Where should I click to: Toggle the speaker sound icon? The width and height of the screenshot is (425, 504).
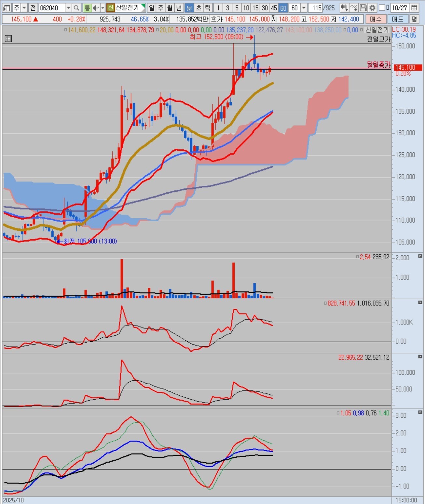[x=96, y=7]
